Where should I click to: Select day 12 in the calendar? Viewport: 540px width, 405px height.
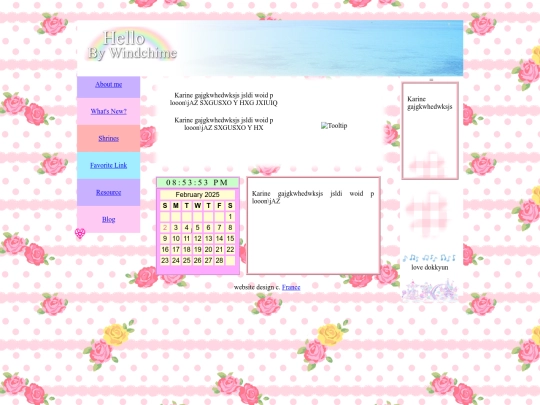(197, 239)
